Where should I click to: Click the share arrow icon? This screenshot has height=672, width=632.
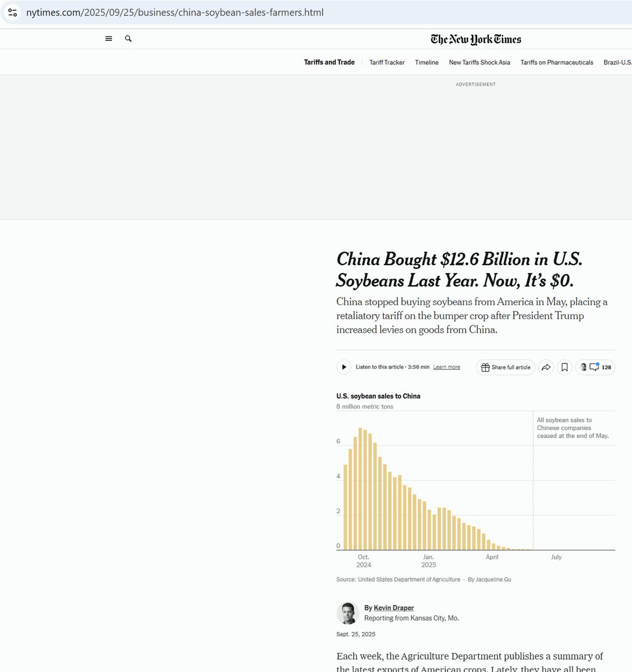pos(546,367)
